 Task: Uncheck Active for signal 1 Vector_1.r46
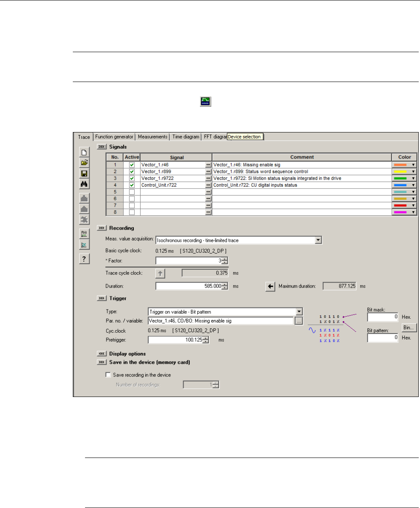(132, 165)
